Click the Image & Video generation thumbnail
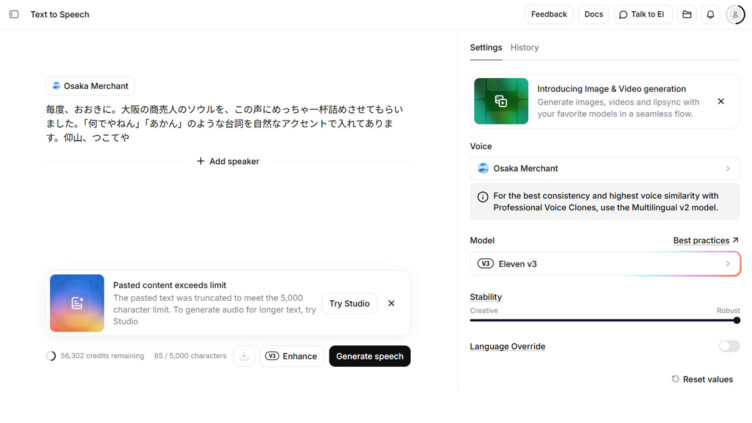The width and height of the screenshot is (752, 423). [501, 101]
